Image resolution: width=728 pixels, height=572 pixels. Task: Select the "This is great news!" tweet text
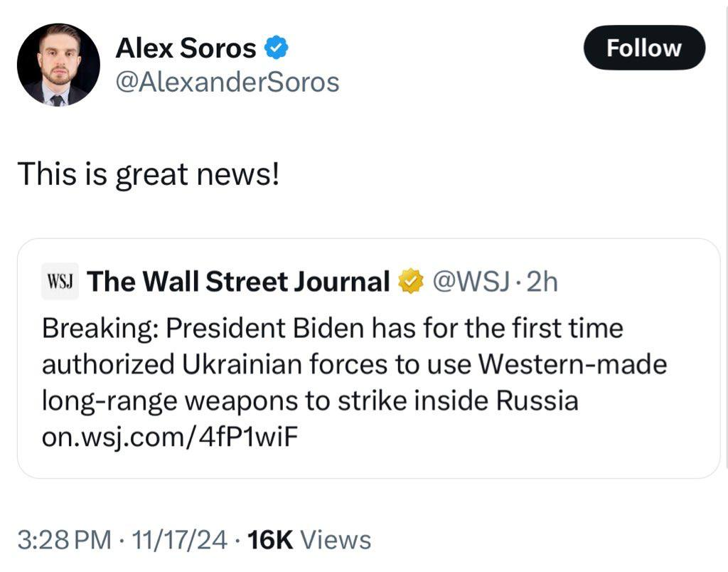149,174
